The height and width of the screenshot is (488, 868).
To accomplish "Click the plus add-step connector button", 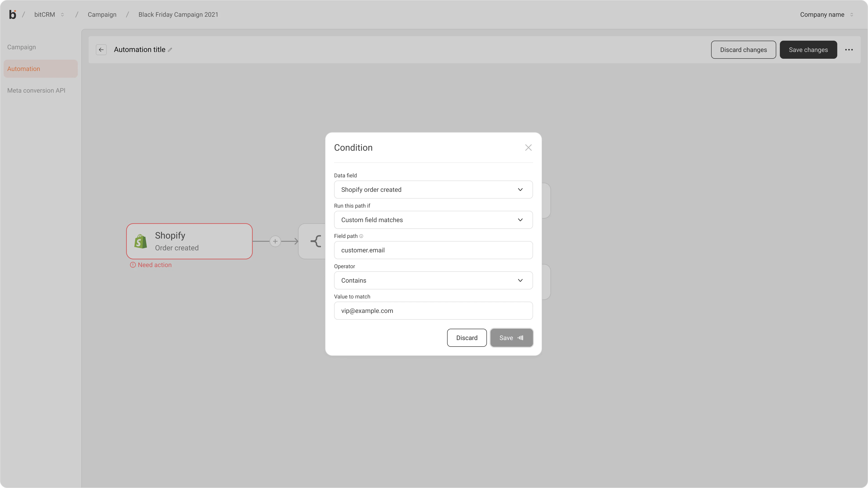I will tap(275, 241).
